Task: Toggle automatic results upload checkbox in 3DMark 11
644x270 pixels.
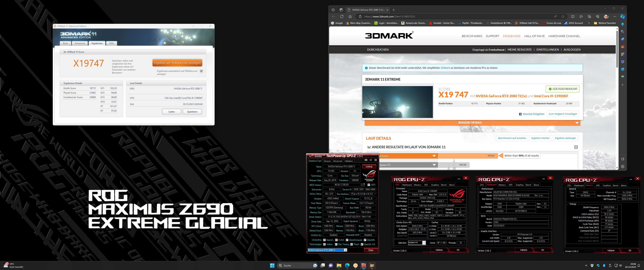Action: (201, 71)
